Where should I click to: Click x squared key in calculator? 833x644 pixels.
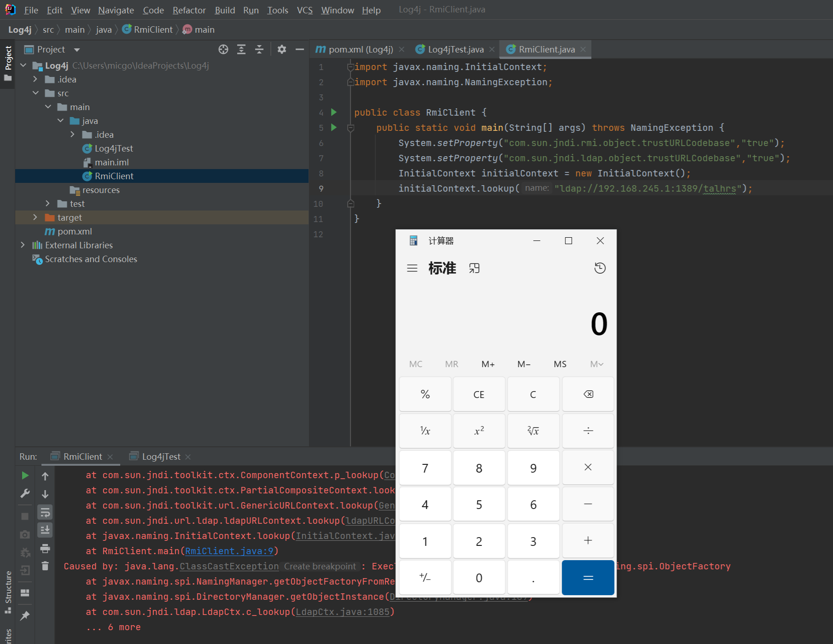coord(479,431)
